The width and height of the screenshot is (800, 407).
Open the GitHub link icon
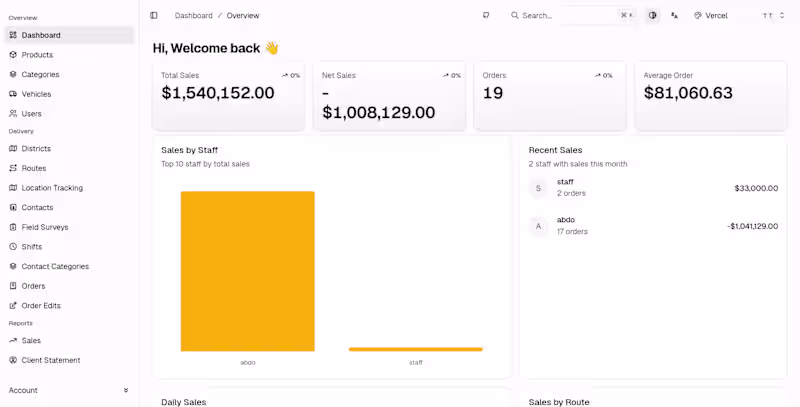coord(486,15)
